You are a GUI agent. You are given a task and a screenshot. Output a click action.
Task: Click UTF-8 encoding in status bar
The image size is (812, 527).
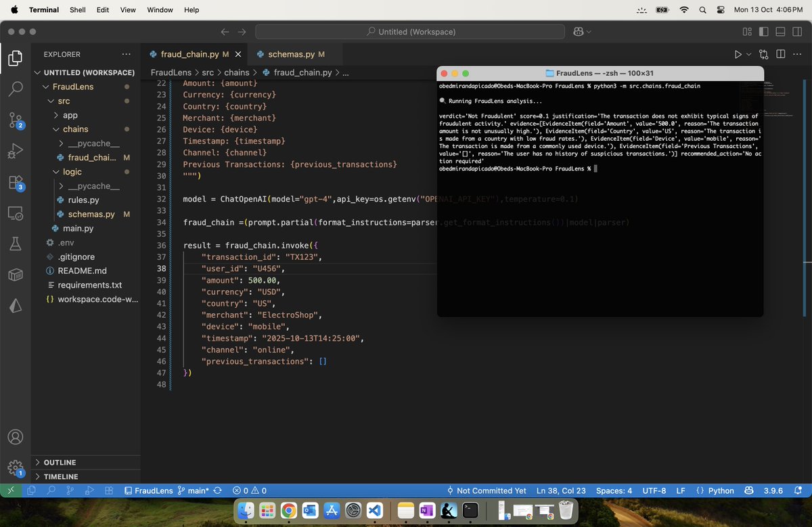[654, 490]
